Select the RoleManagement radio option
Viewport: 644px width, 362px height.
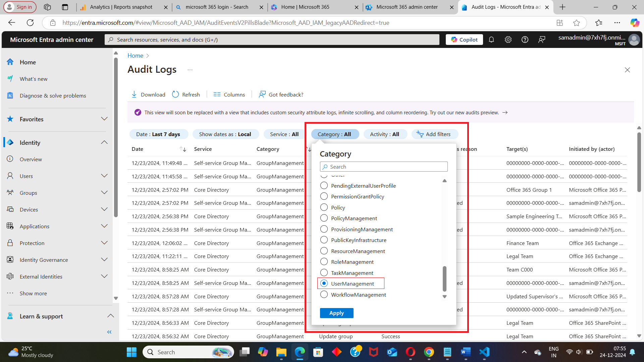point(324,262)
